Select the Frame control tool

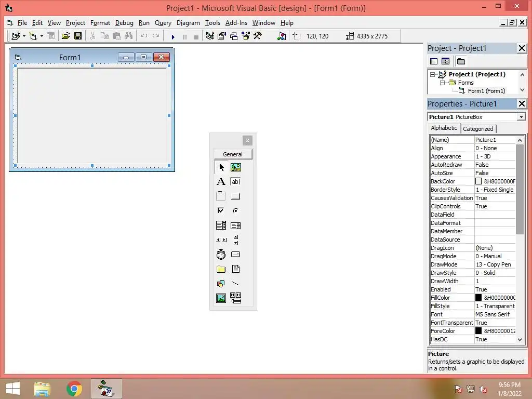(x=221, y=196)
